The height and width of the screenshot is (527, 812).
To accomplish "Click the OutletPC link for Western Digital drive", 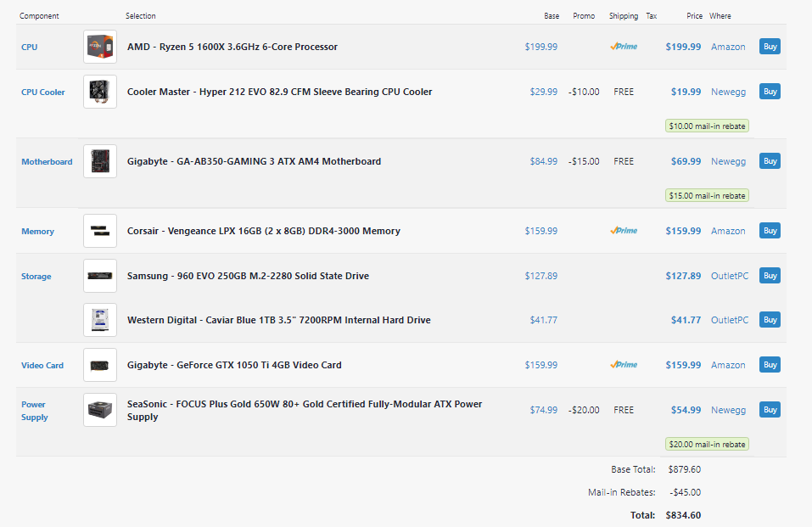I will click(730, 320).
